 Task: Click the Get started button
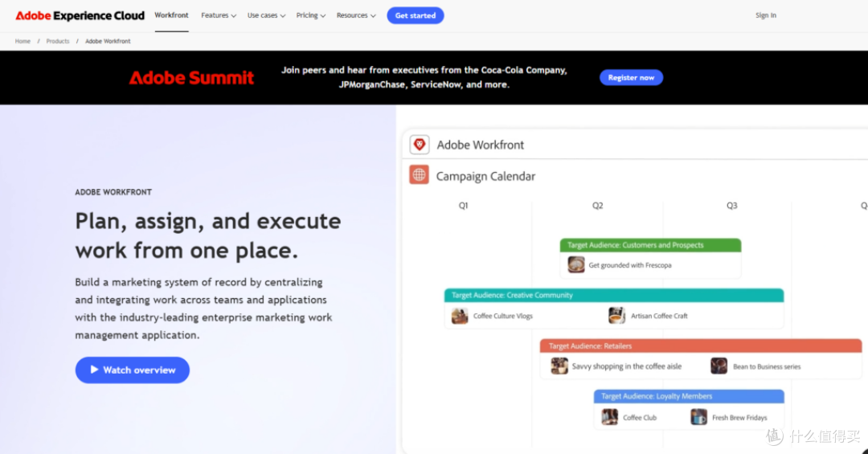click(x=416, y=15)
